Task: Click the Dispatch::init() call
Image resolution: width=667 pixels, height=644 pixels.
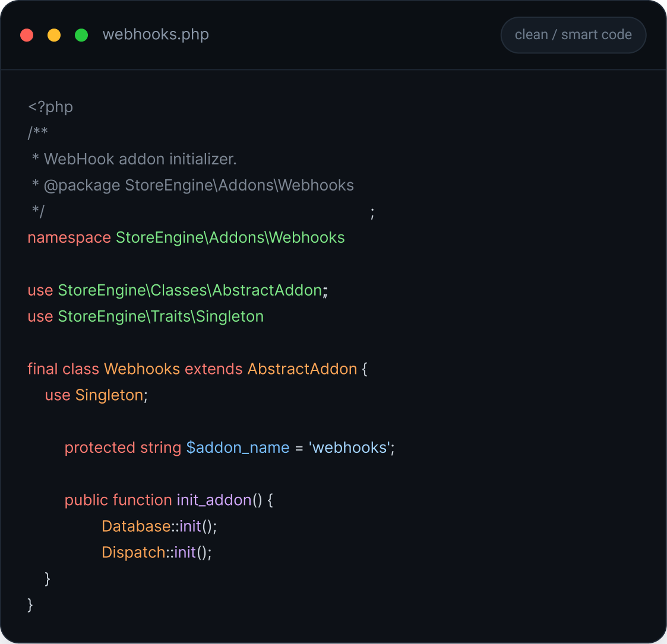Action: (x=157, y=553)
